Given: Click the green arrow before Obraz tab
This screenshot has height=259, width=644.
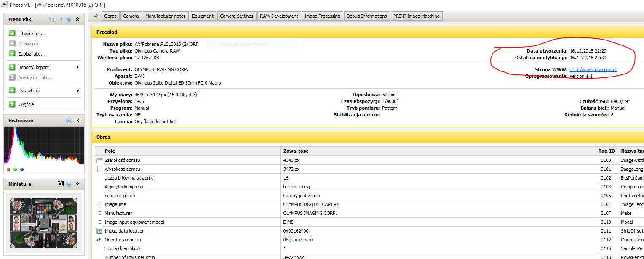Looking at the screenshot, I should tap(96, 16).
